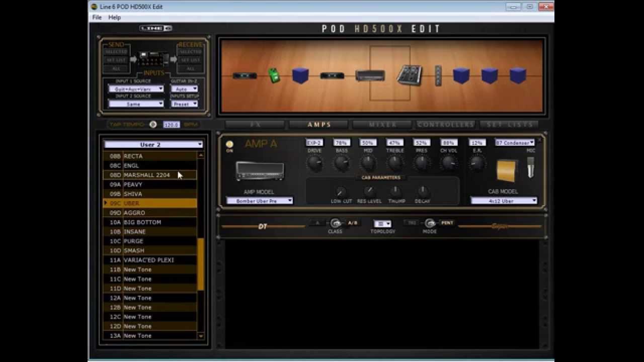644x362 pixels.
Task: Select PENT mode option
Action: 447,223
